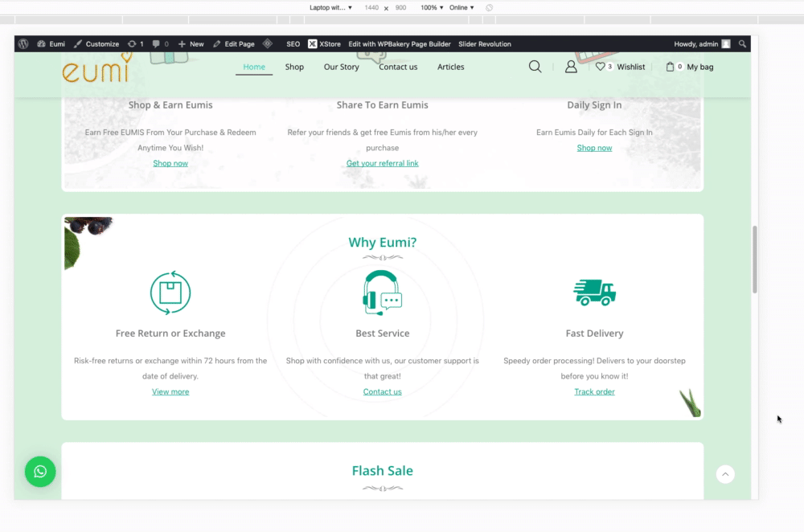Click the page vertical scrollbar thumb
The width and height of the screenshot is (804, 532).
pyautogui.click(x=755, y=260)
